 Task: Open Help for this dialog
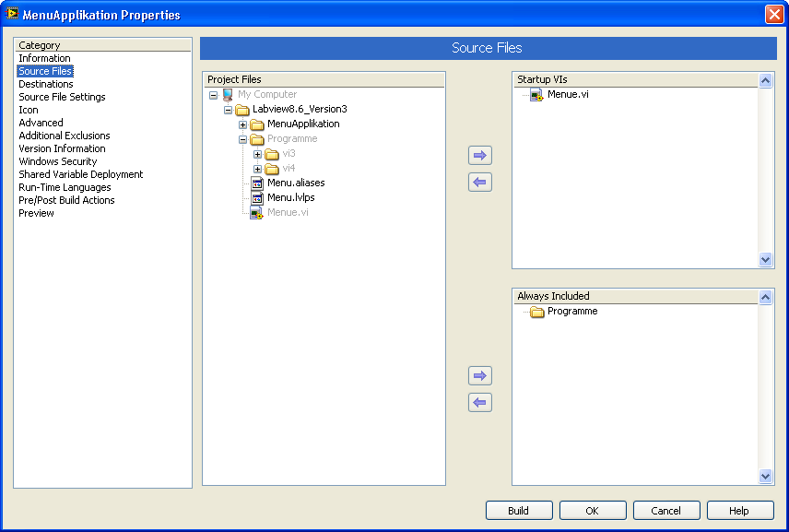tap(740, 511)
